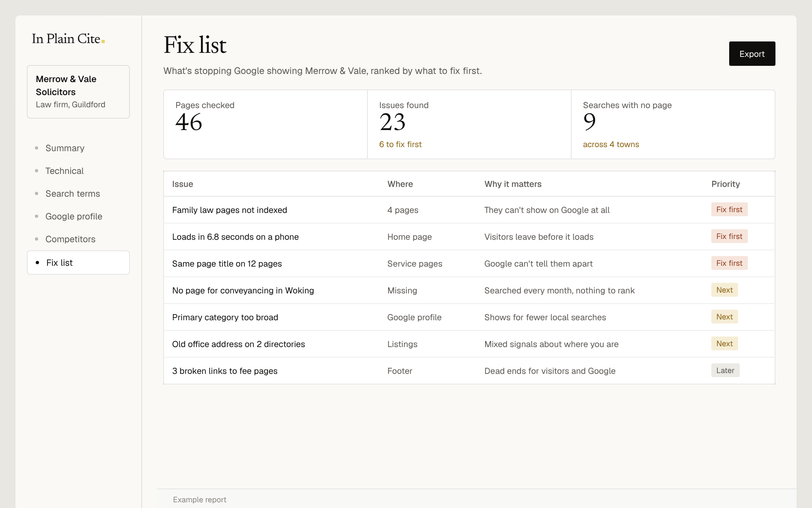This screenshot has width=812, height=508.
Task: Click the 'Why it matters' column header
Action: click(513, 184)
